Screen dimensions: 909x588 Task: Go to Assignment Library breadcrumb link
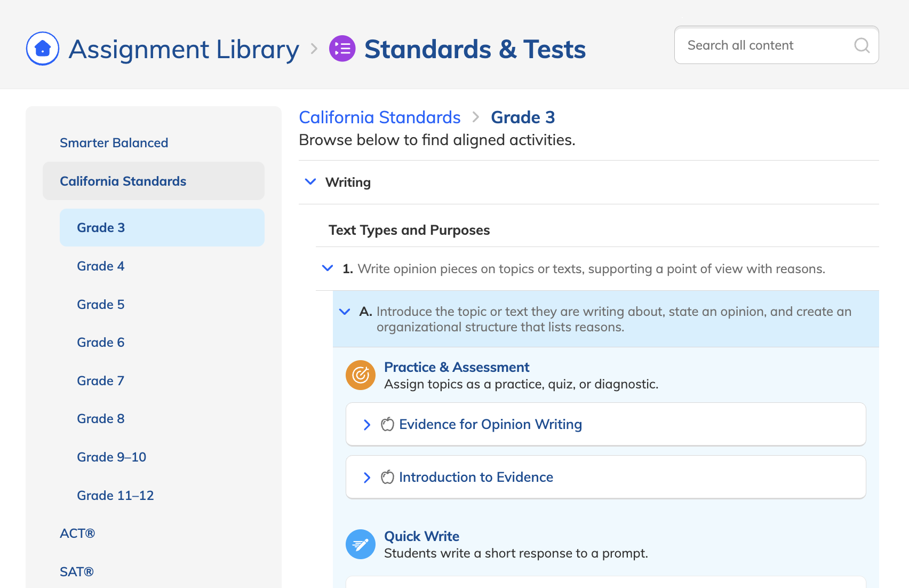[184, 49]
